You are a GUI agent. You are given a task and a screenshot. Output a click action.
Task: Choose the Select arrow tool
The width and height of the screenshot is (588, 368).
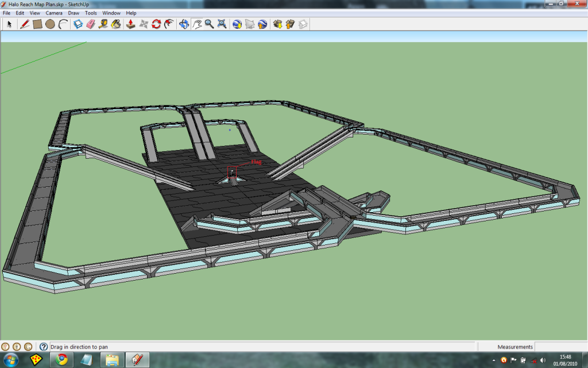10,24
